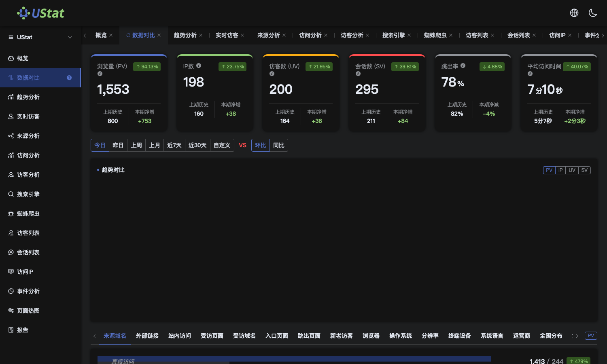Open 报告 in the sidebar

40,330
